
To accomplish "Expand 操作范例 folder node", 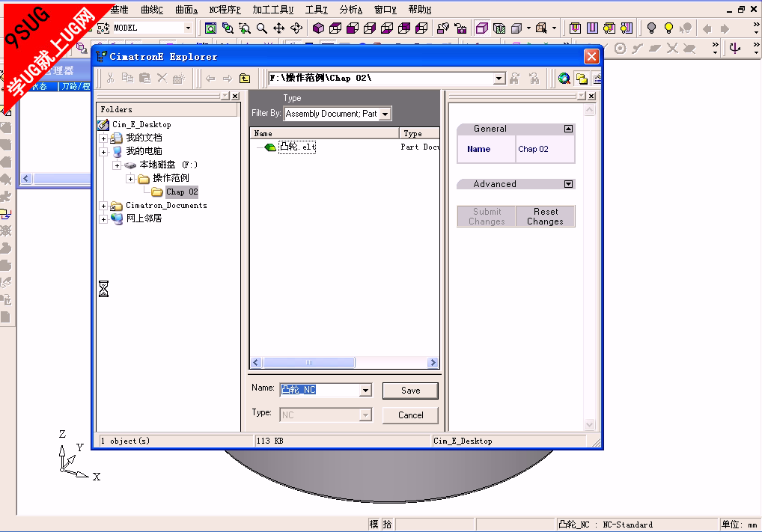I will coord(130,179).
